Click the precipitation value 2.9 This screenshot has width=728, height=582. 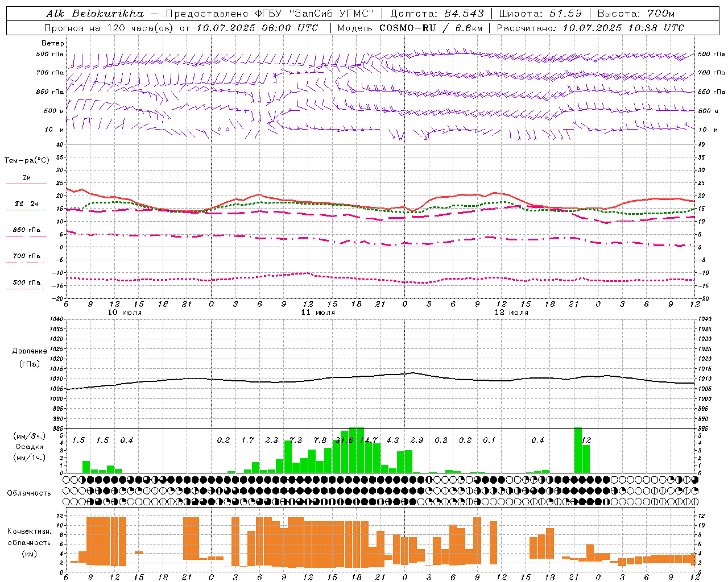click(417, 440)
